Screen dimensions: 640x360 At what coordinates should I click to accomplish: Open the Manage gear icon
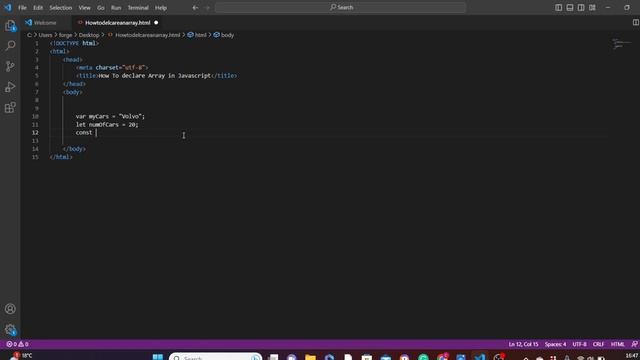point(10,329)
